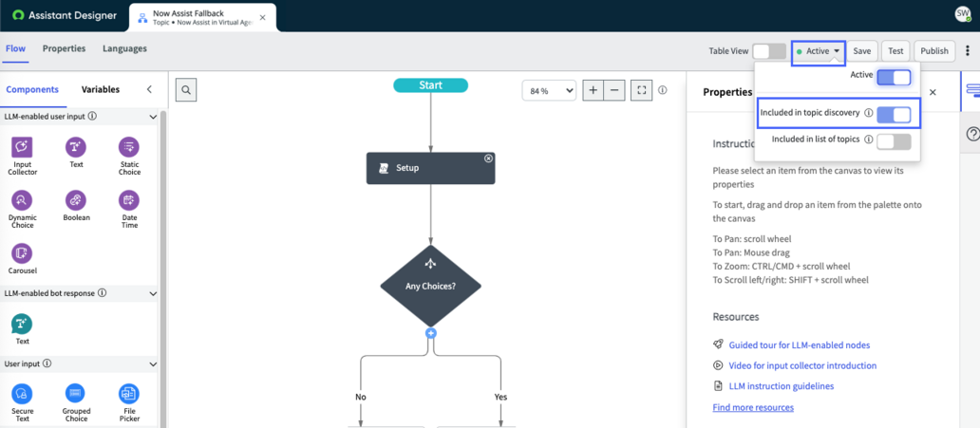Select the Any Choices? decision node

(430, 287)
